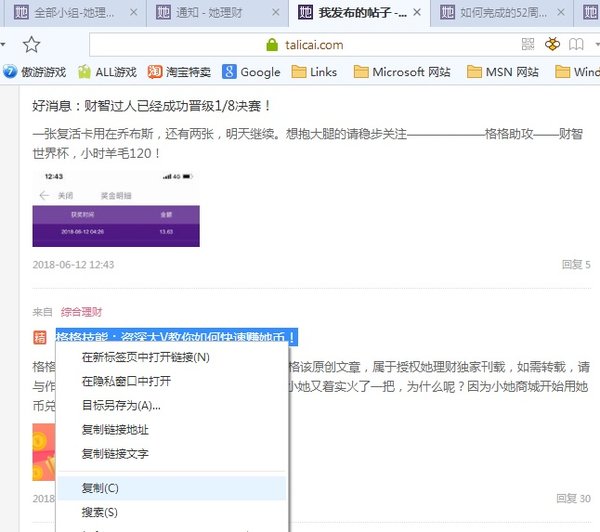Viewport: 600px width, 532px height.
Task: Click the 淘 icon of 淘宝特卖 bookmark
Action: [x=155, y=72]
